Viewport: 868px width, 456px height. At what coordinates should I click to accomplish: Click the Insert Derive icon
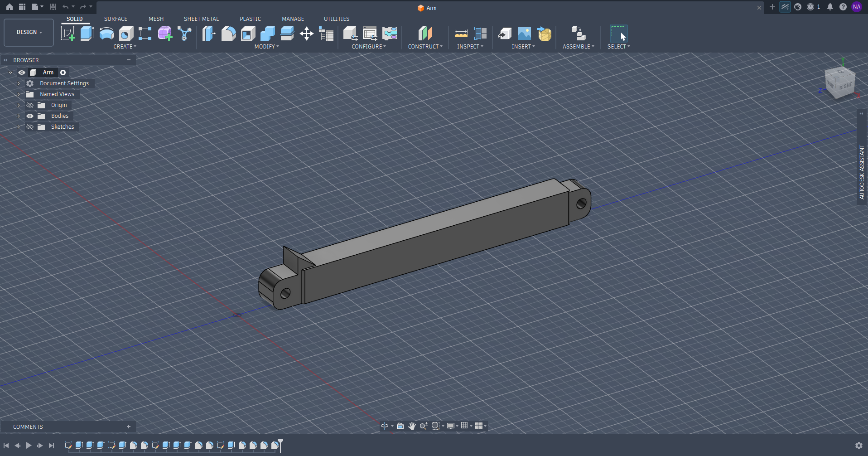[505, 34]
